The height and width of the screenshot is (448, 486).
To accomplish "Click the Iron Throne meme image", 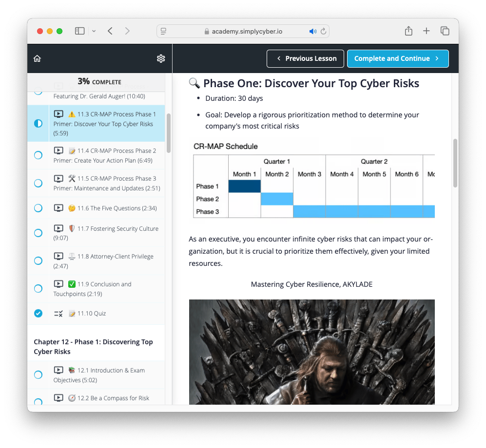I will point(312,352).
